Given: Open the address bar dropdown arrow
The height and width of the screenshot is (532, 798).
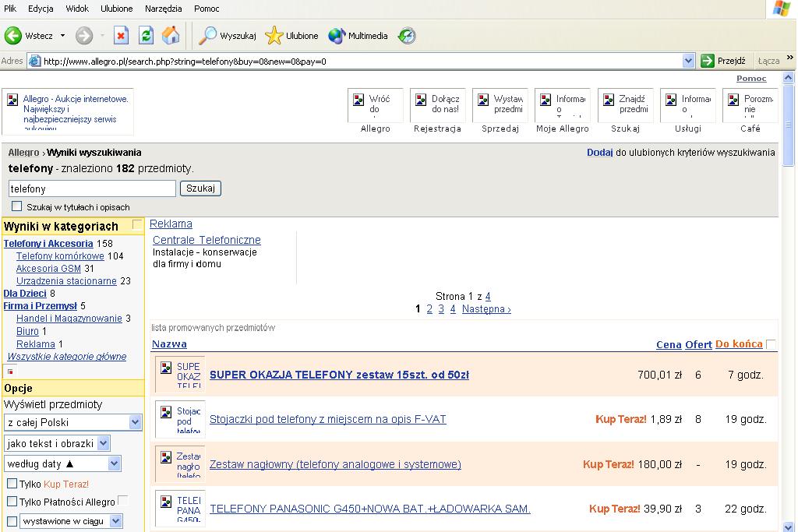Looking at the screenshot, I should [x=688, y=61].
